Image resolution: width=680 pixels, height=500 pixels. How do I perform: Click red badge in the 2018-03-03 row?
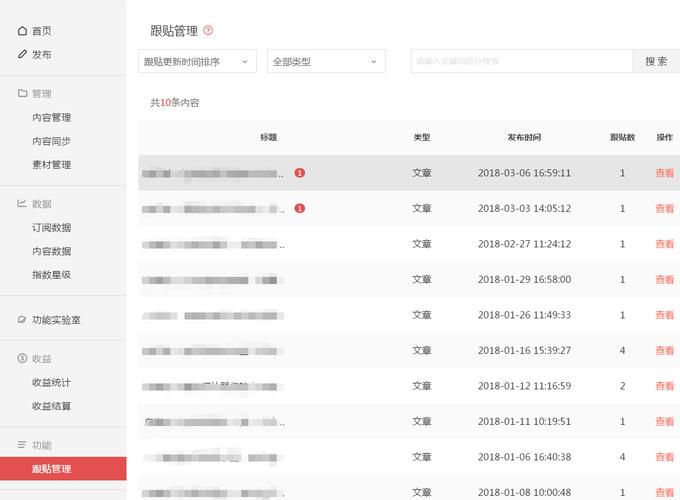click(x=300, y=209)
